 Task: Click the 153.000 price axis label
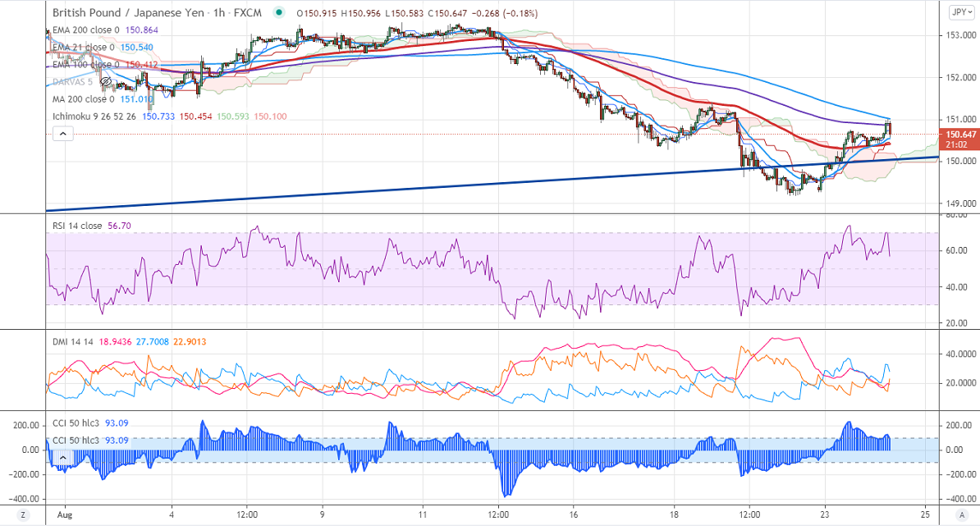(960, 35)
